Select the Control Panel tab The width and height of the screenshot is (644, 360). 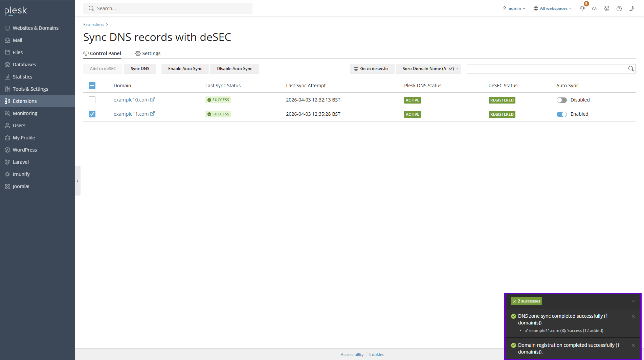[x=102, y=53]
